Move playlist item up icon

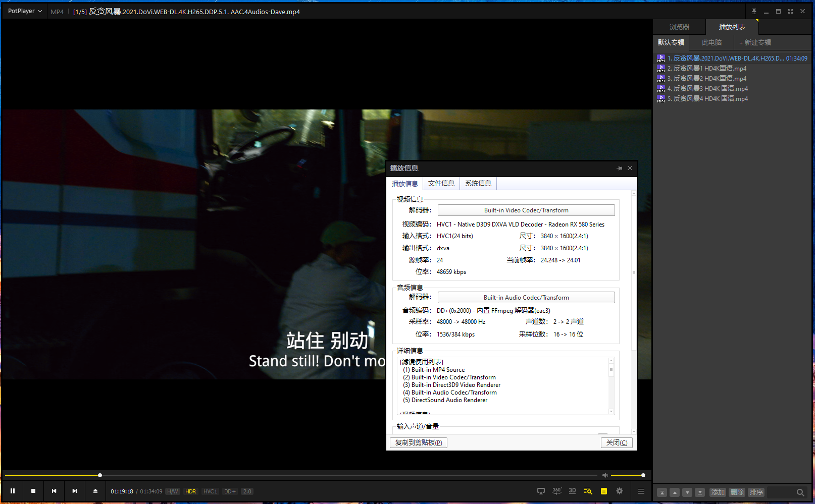(675, 492)
